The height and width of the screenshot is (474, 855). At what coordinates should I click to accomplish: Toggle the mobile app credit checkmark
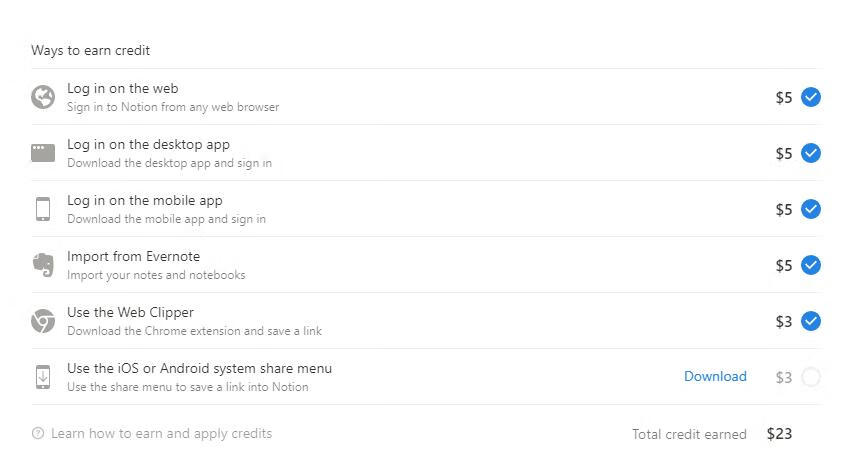click(x=811, y=209)
